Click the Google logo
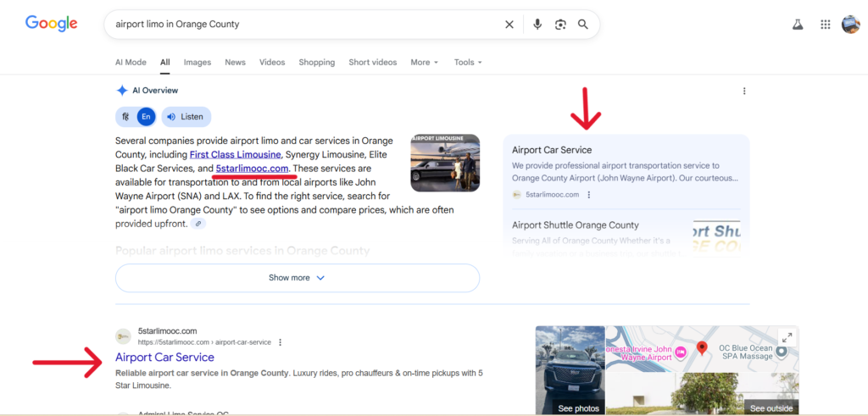 [52, 23]
